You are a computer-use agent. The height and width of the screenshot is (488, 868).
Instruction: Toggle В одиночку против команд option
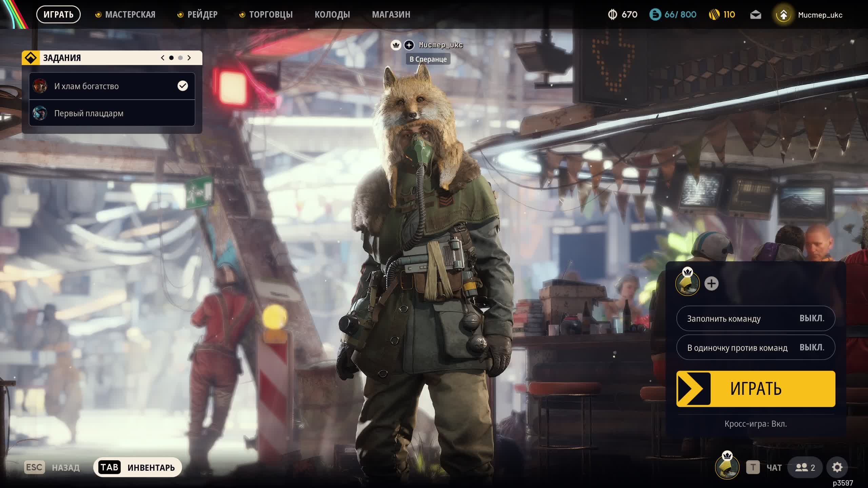point(755,347)
